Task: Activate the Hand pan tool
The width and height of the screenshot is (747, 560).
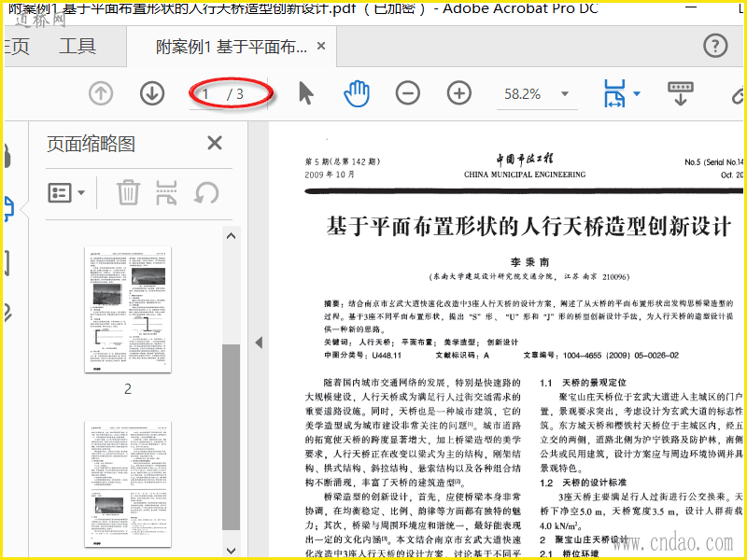Action: (x=357, y=93)
